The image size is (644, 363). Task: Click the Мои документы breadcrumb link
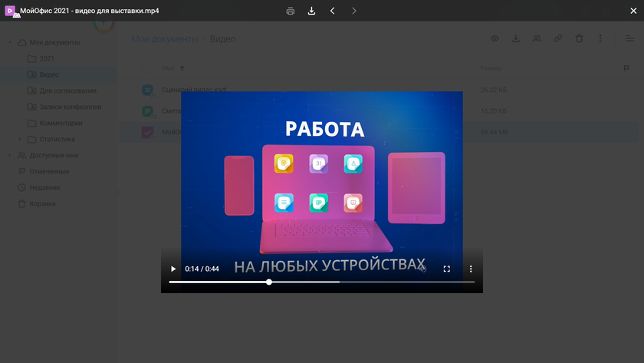click(x=163, y=39)
